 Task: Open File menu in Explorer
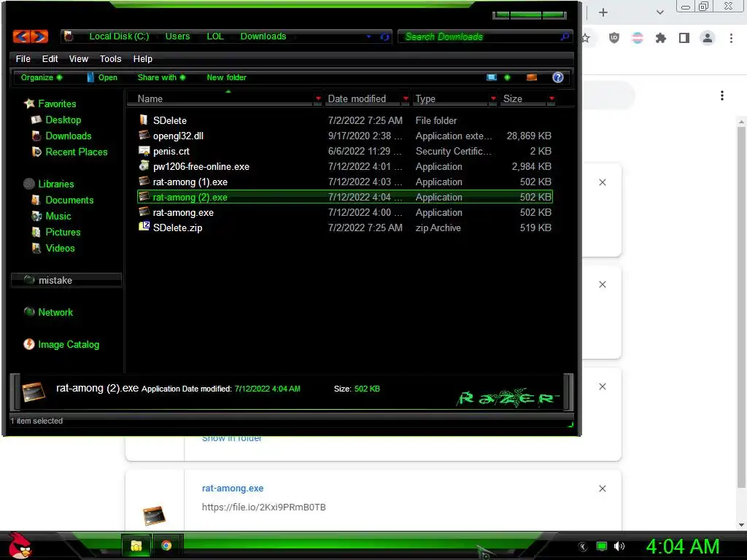point(23,58)
